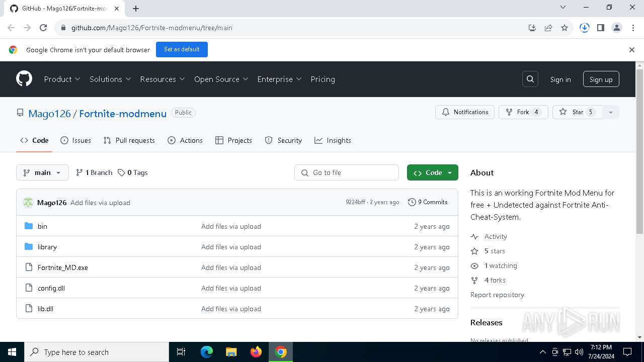Switch to the Pull requests tab
Image resolution: width=644 pixels, height=362 pixels.
coord(129,140)
